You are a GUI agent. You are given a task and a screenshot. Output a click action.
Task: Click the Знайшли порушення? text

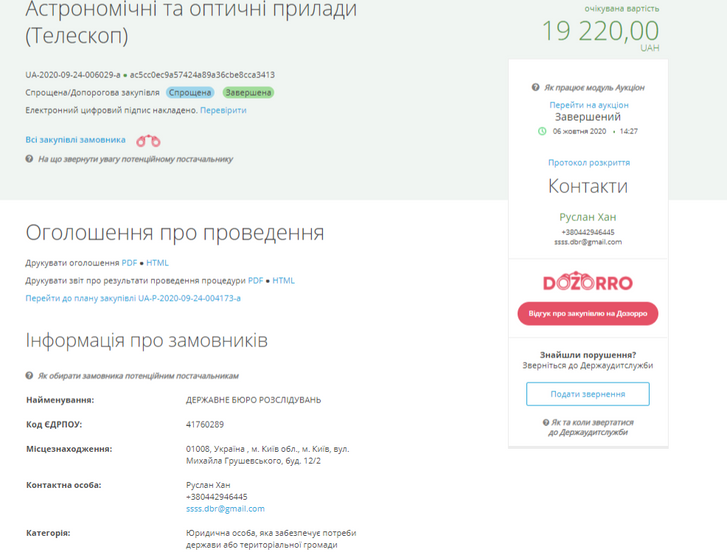click(588, 355)
